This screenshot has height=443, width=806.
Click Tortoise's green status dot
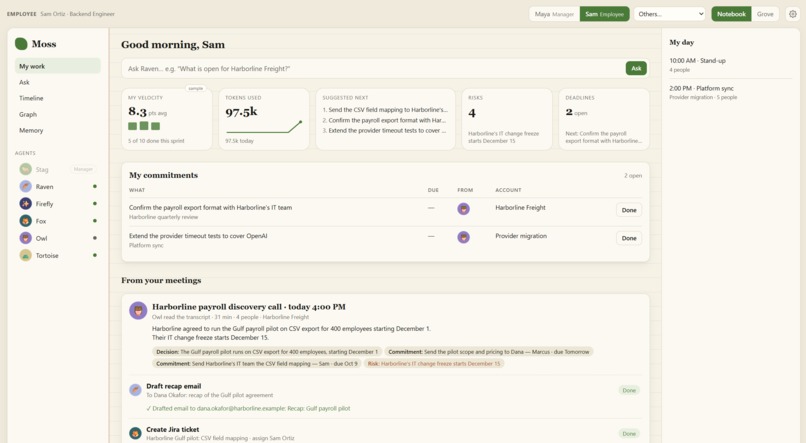pos(95,255)
